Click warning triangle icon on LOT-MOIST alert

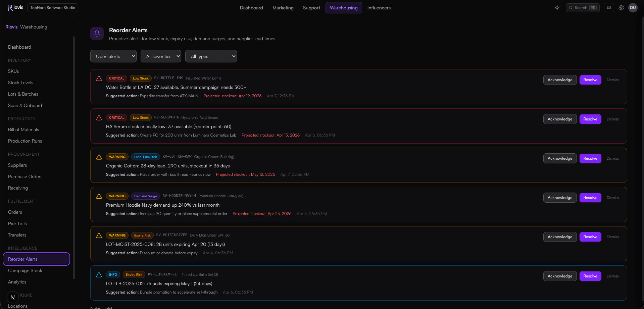[x=99, y=236]
